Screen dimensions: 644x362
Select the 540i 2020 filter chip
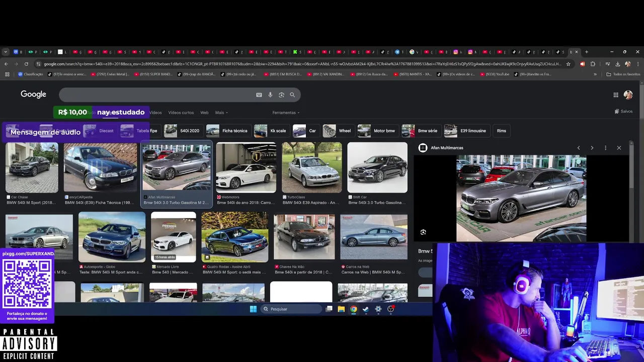[x=183, y=131]
